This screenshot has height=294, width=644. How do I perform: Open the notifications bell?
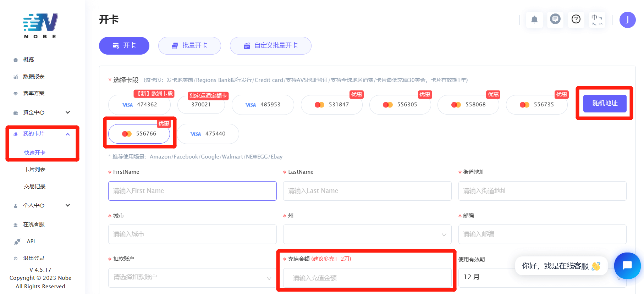coord(534,20)
